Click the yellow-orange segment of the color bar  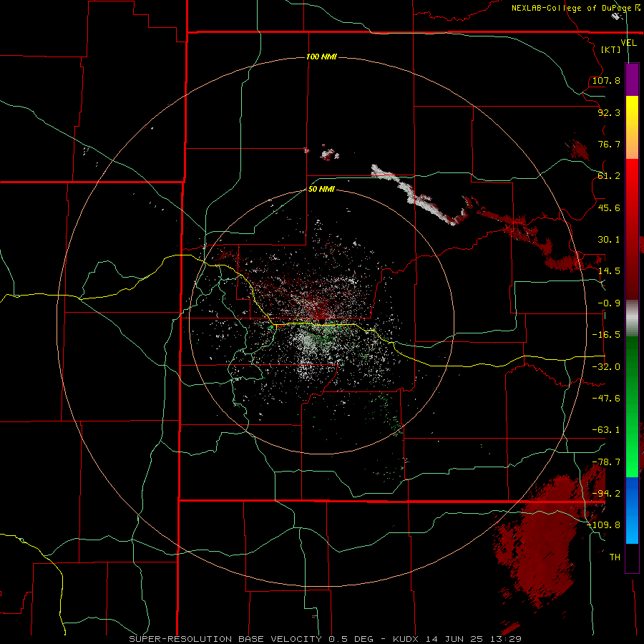[632, 127]
